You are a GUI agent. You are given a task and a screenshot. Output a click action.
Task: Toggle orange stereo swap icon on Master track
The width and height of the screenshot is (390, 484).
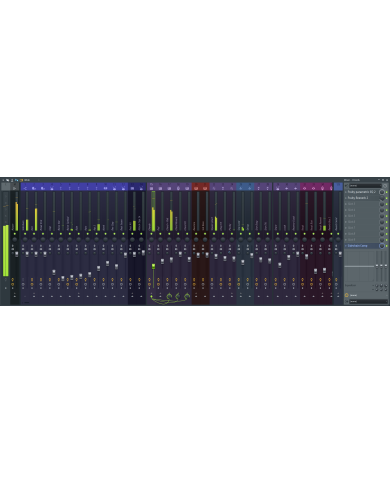(x=13, y=279)
